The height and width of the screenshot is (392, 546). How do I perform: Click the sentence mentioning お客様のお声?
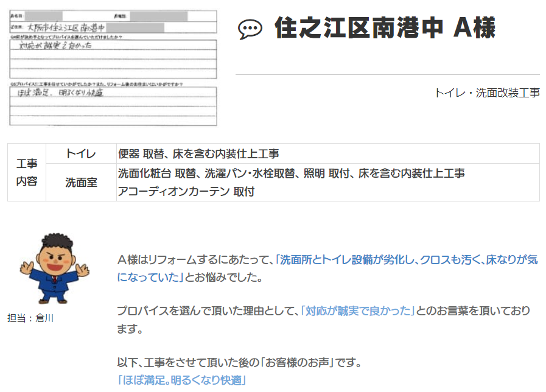click(x=239, y=363)
